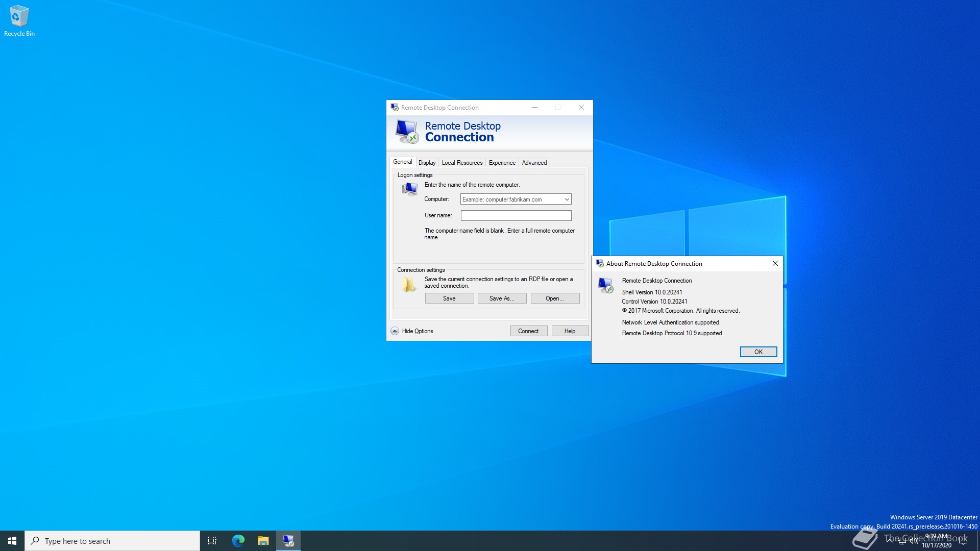Open the Windows Start menu
This screenshot has width=980, height=551.
12,541
